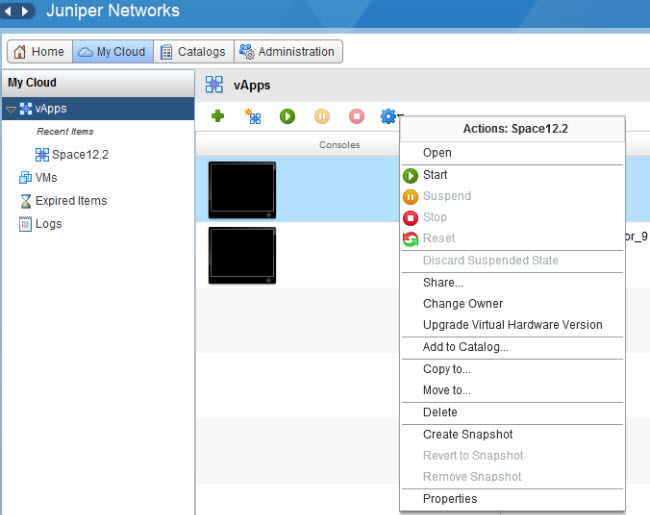The width and height of the screenshot is (650, 515).
Task: Click the green plus add vApp icon
Action: point(218,116)
